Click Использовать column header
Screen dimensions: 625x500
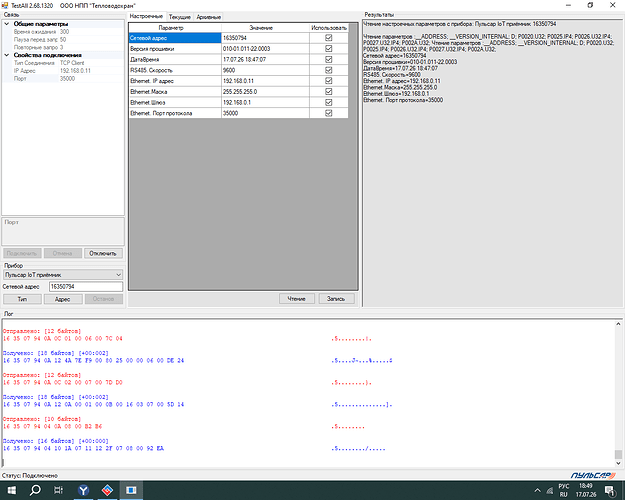pyautogui.click(x=329, y=28)
